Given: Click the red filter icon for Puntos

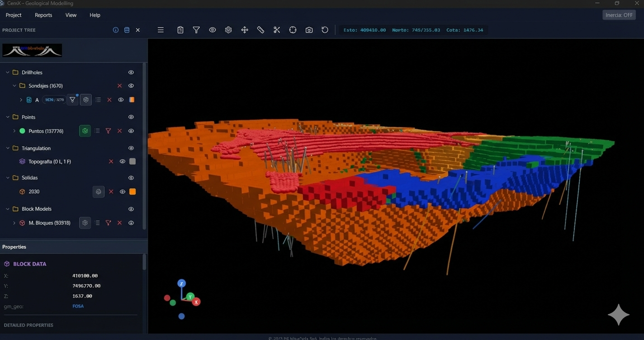Looking at the screenshot, I should tap(108, 131).
